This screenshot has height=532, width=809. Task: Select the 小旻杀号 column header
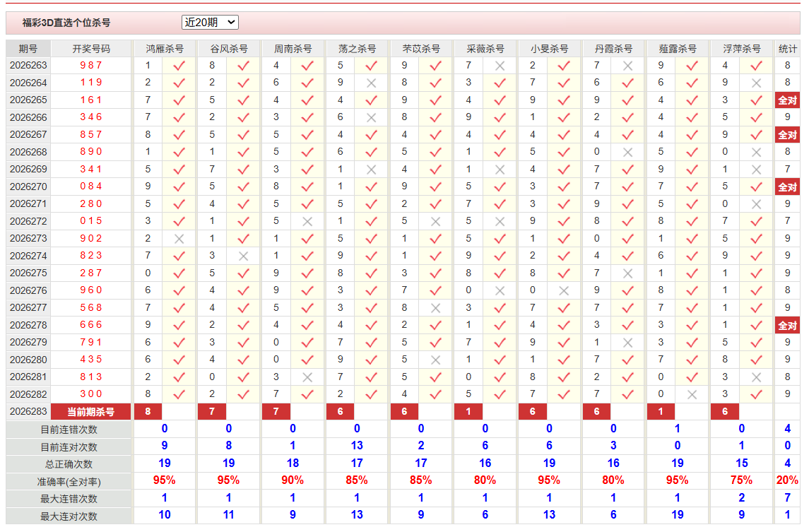point(549,49)
